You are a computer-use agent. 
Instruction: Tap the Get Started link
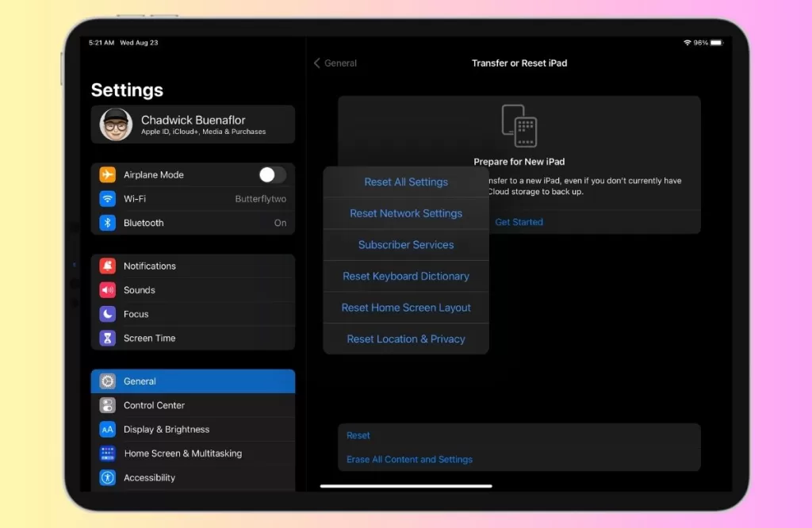[x=519, y=222]
